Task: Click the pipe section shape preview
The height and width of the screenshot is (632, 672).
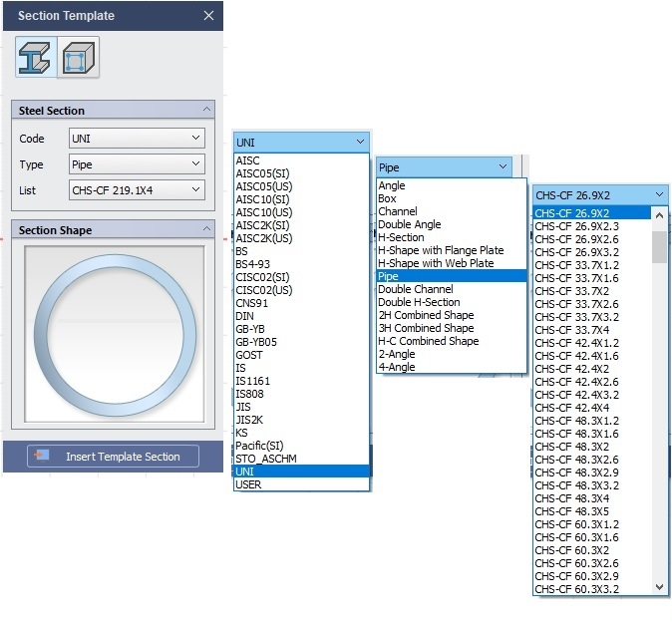Action: [115, 335]
